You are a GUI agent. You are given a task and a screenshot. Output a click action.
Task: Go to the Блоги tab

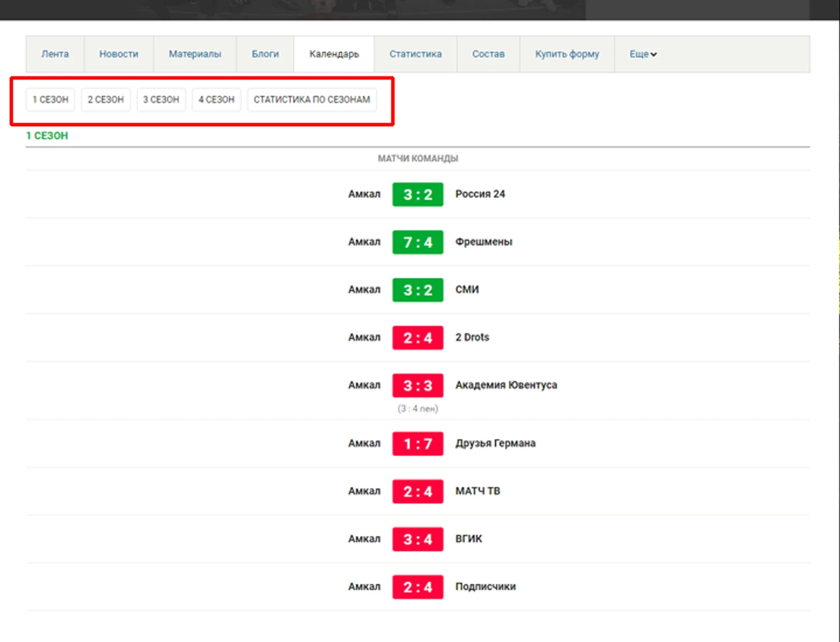click(x=265, y=54)
